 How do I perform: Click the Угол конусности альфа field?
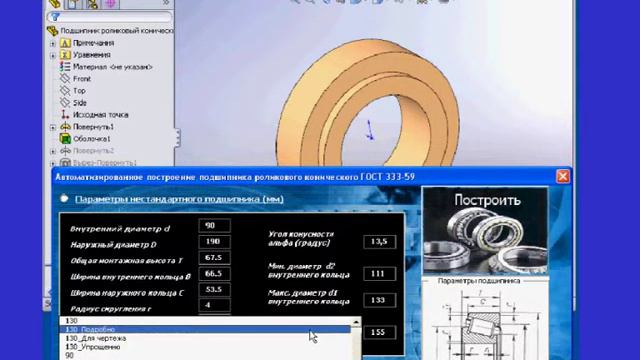[x=379, y=242]
